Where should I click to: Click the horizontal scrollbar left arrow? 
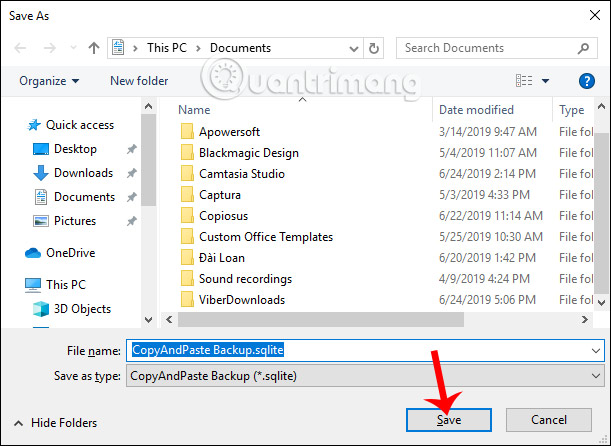(169, 320)
